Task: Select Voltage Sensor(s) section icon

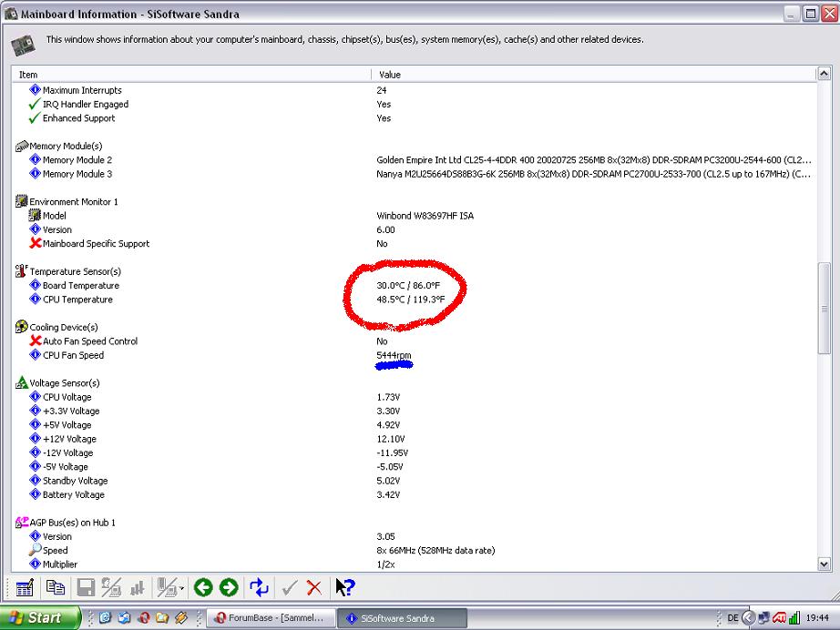Action: click(x=22, y=382)
